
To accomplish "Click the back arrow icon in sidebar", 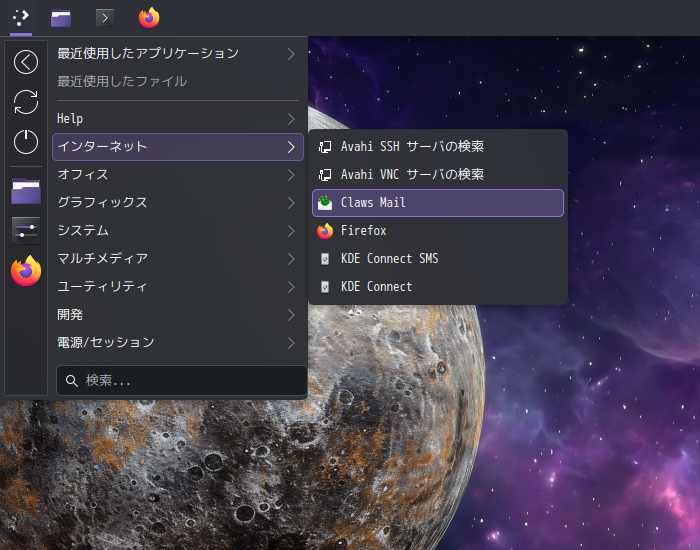I will (x=26, y=62).
